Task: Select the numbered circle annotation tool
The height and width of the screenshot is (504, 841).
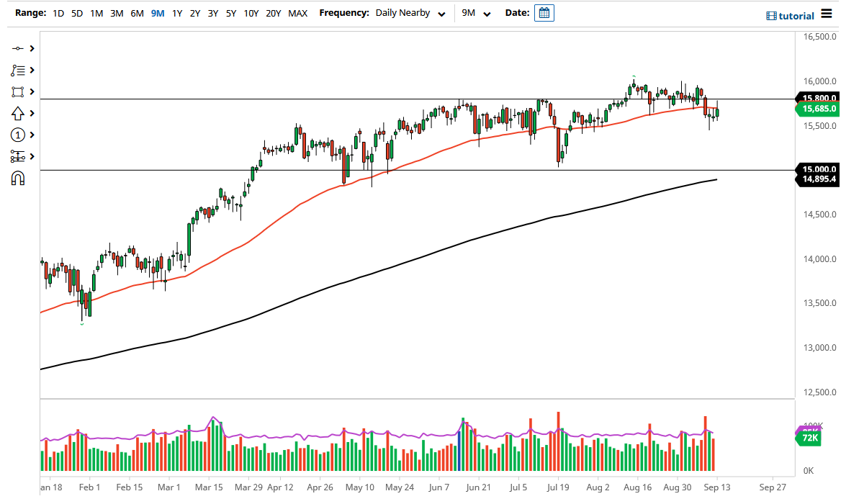Action: pyautogui.click(x=18, y=135)
